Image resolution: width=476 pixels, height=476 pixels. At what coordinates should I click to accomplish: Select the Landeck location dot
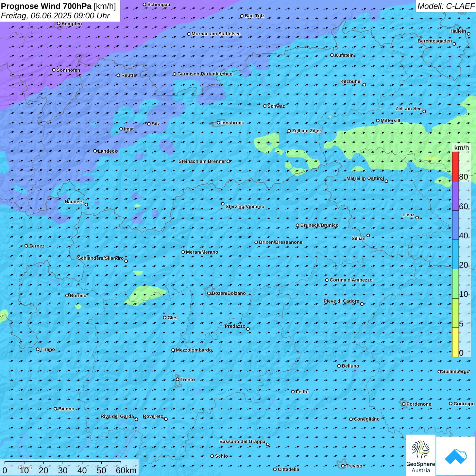click(95, 151)
